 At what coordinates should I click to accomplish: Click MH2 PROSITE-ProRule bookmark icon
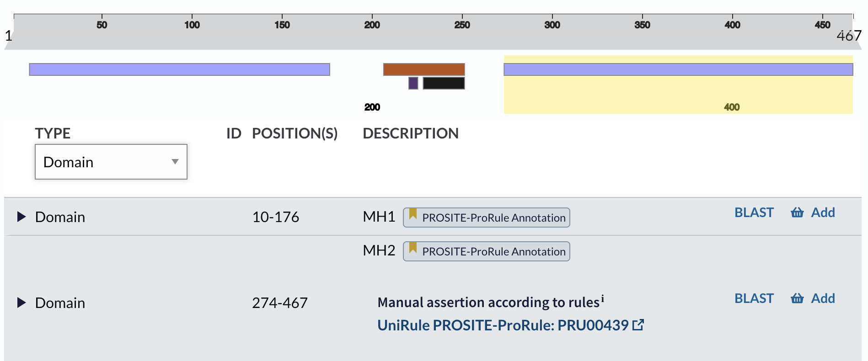413,248
